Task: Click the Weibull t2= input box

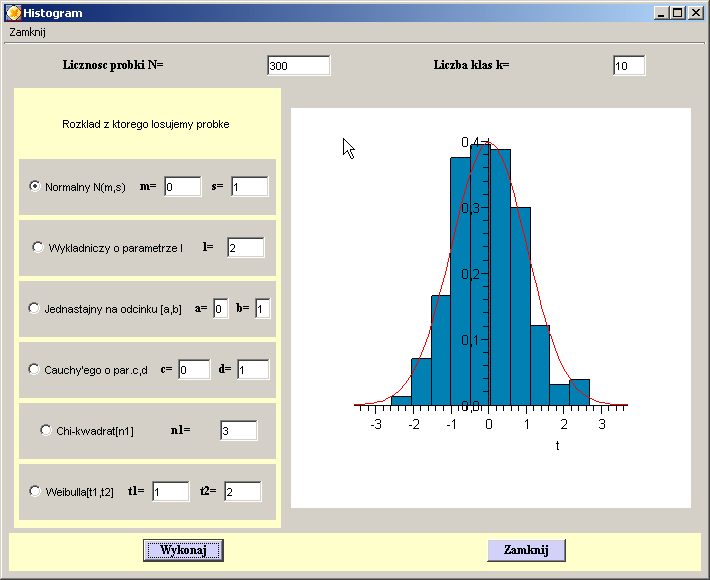Action: pos(242,492)
